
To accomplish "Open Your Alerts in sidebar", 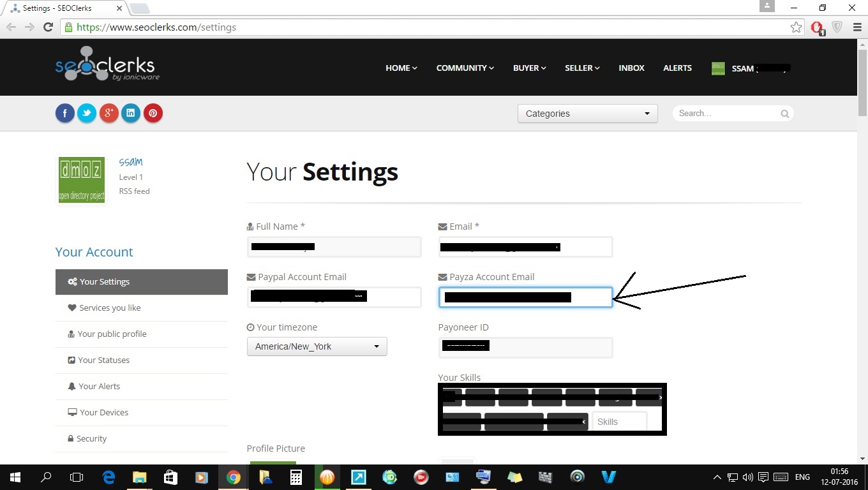I will pyautogui.click(x=142, y=387).
